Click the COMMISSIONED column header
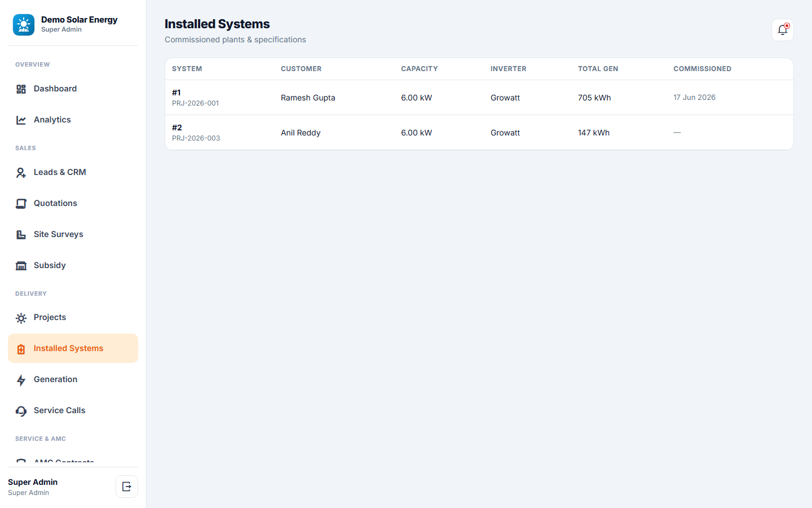Screen dimensions: 812x508 coord(702,69)
